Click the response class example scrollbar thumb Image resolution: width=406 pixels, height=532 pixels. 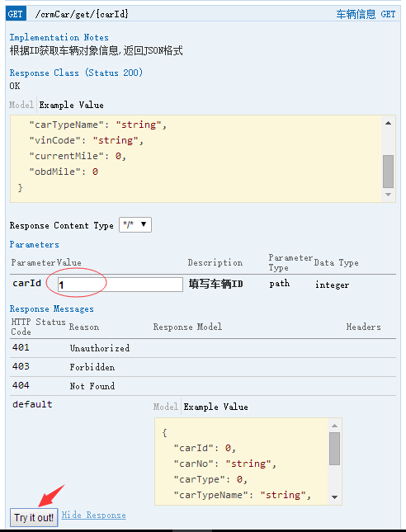tap(389, 172)
